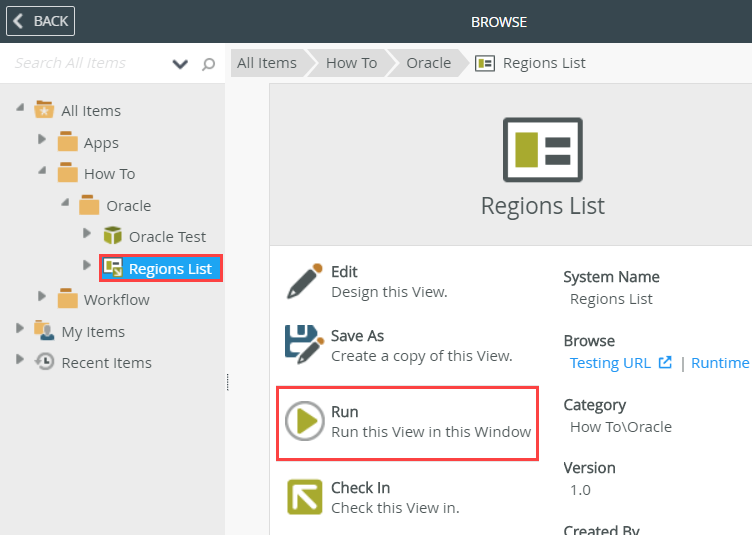This screenshot has width=752, height=535.
Task: Select the Apps folder label
Action: (101, 143)
